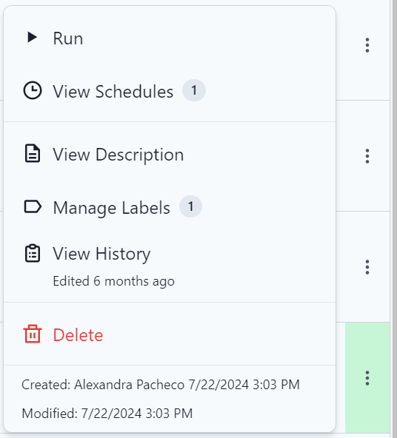
Task: Click the tag icon beside Manage Labels
Action: pos(33,206)
